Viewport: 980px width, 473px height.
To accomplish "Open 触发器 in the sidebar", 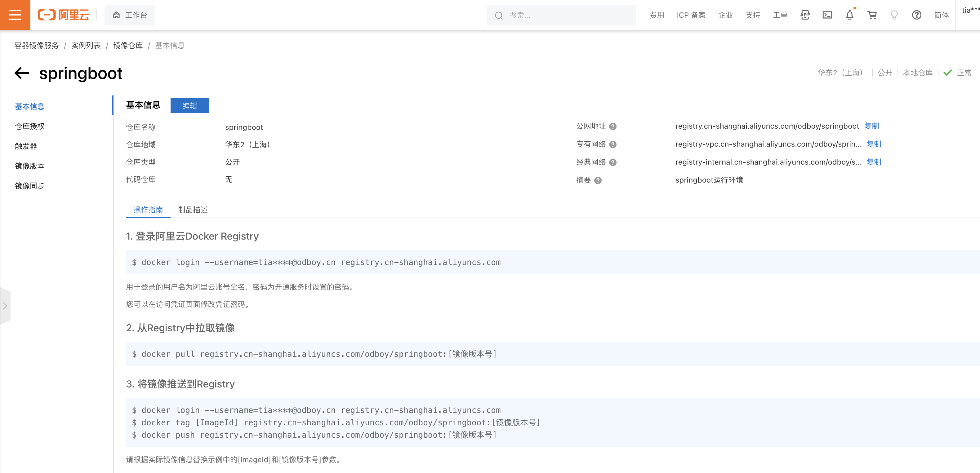I will 26,146.
